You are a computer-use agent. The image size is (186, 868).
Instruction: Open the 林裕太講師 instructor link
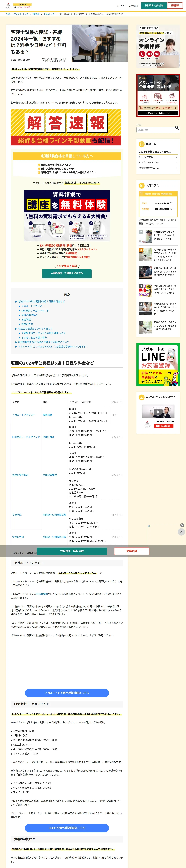[42, 594]
